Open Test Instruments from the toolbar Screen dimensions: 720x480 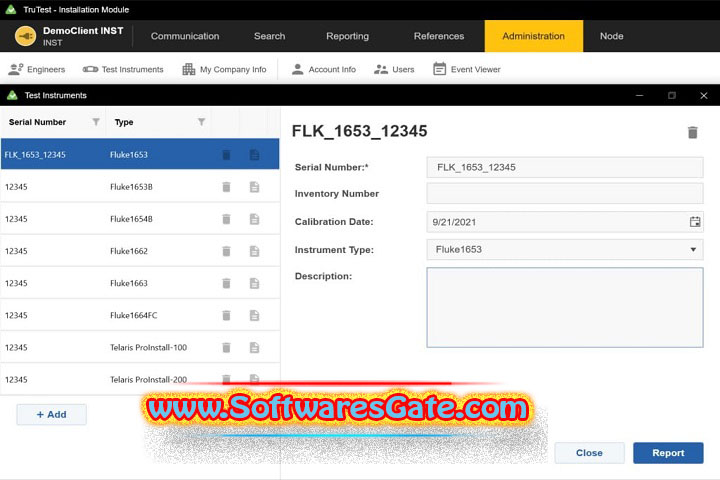pos(123,69)
